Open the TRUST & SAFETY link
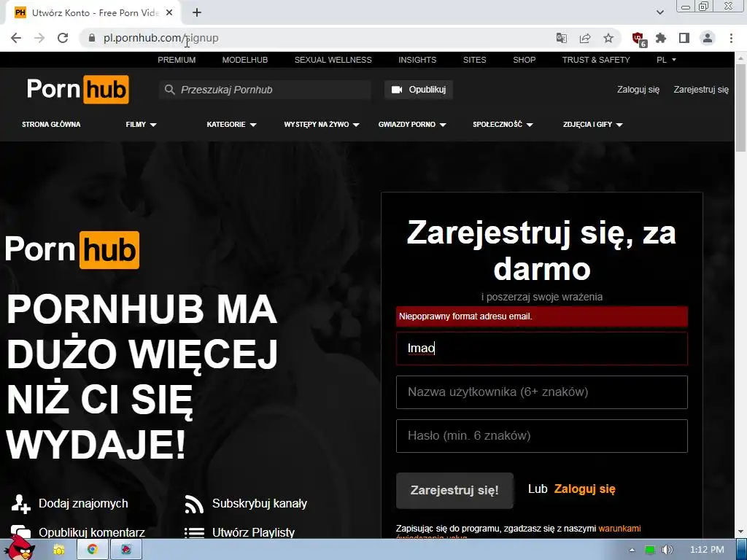The width and height of the screenshot is (747, 560). point(596,60)
